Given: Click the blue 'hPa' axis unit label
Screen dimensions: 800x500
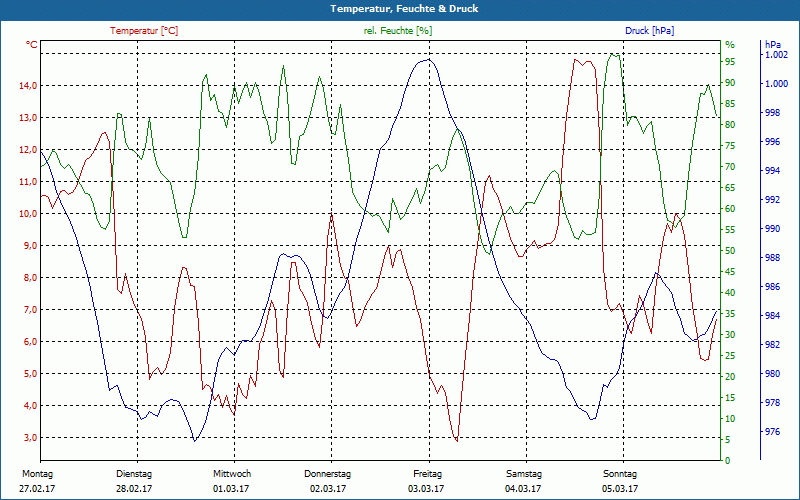Looking at the screenshot, I should coord(773,45).
